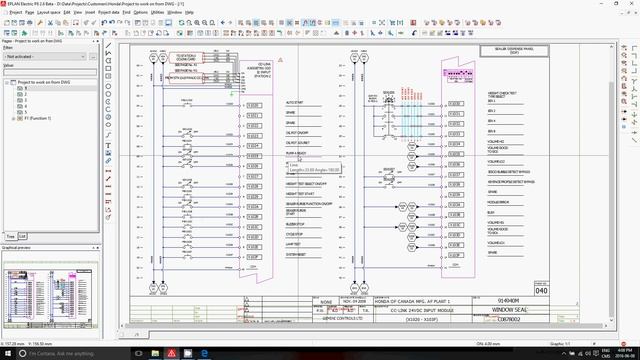The height and width of the screenshot is (360, 640).
Task: Click 'WINDOW SEAL' text in title block
Action: pyautogui.click(x=509, y=310)
